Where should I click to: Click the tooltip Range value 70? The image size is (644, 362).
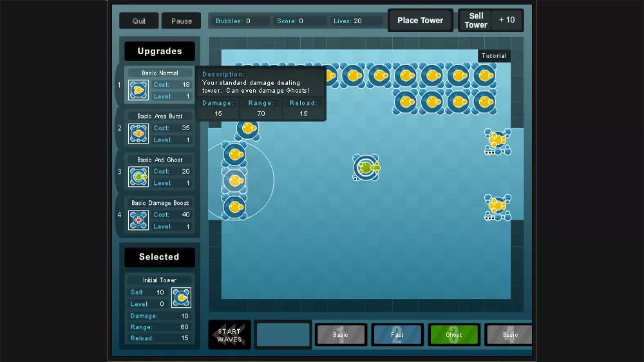click(x=261, y=113)
